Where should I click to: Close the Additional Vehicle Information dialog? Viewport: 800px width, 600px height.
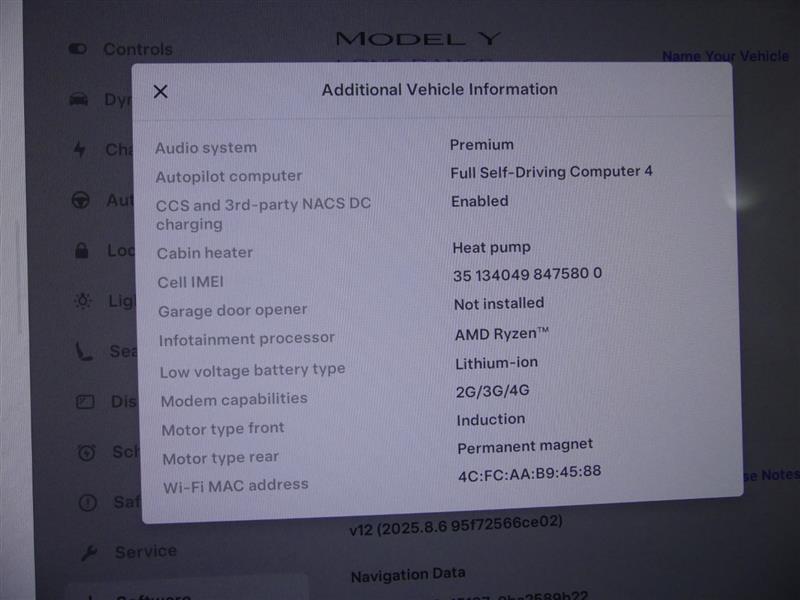[160, 92]
